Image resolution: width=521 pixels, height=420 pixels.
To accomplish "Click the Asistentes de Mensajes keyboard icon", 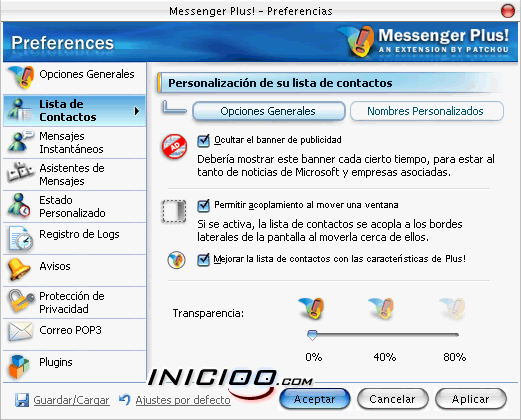I will pos(21,172).
